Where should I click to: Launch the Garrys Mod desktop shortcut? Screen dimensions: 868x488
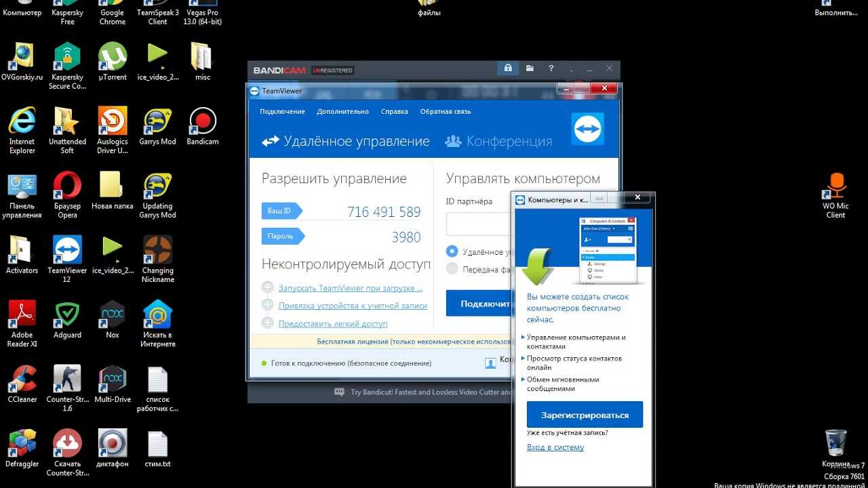point(158,126)
